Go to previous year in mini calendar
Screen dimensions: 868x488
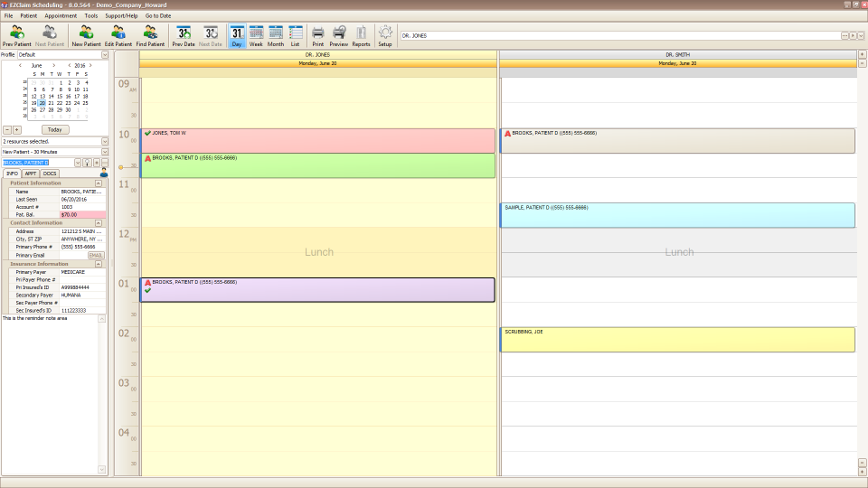(70, 65)
